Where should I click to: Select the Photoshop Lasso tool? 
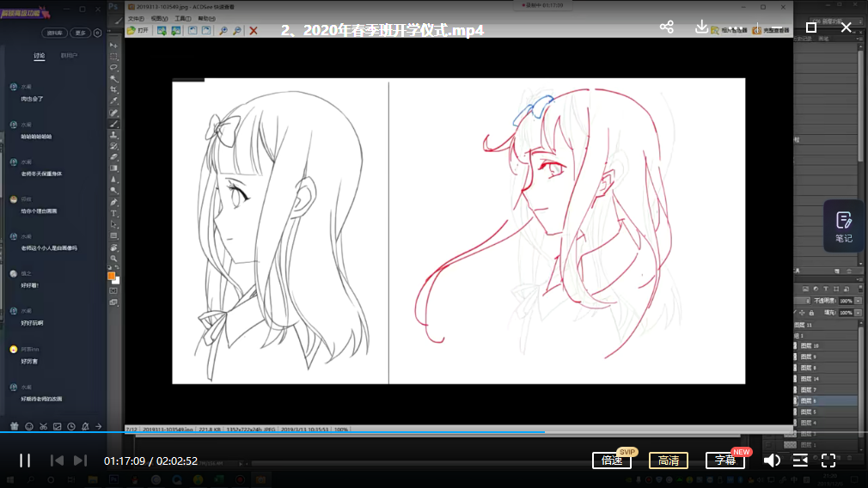[113, 67]
